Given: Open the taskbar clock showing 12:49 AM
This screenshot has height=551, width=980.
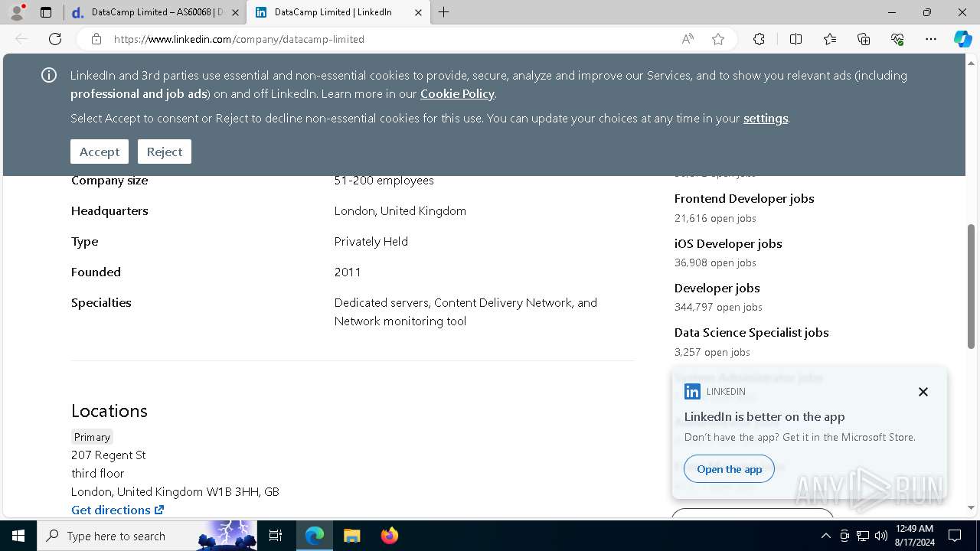Looking at the screenshot, I should 914,536.
